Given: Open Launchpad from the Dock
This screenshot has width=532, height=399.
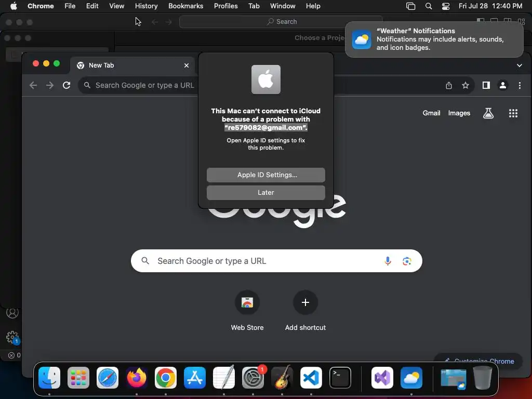Looking at the screenshot, I should 78,378.
